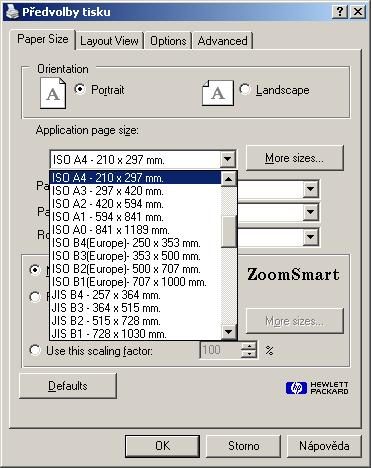The width and height of the screenshot is (371, 468).
Task: Select the second ZoomSmart radio option
Action: [x=35, y=296]
